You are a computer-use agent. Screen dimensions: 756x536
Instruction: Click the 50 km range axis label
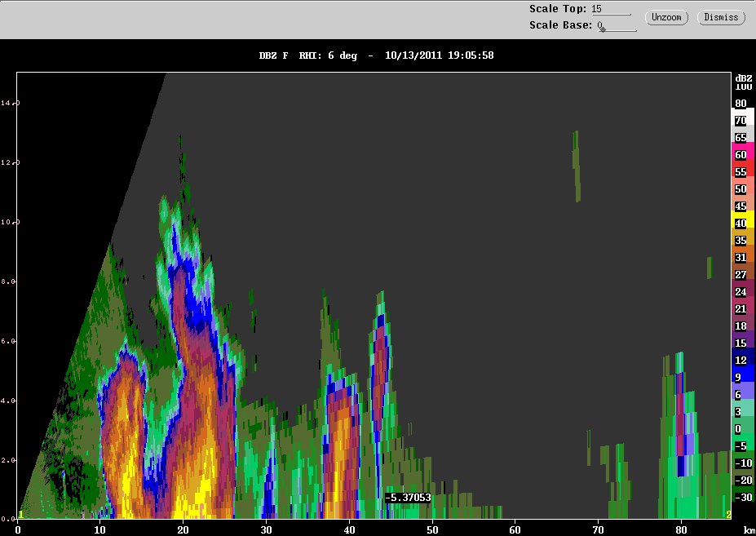[432, 529]
